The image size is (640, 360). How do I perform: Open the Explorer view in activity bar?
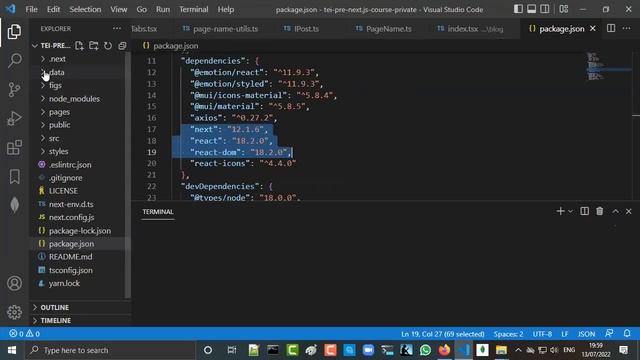pyautogui.click(x=14, y=31)
